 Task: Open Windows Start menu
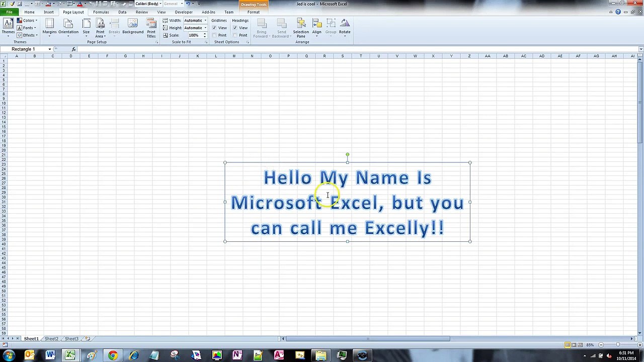click(9, 355)
